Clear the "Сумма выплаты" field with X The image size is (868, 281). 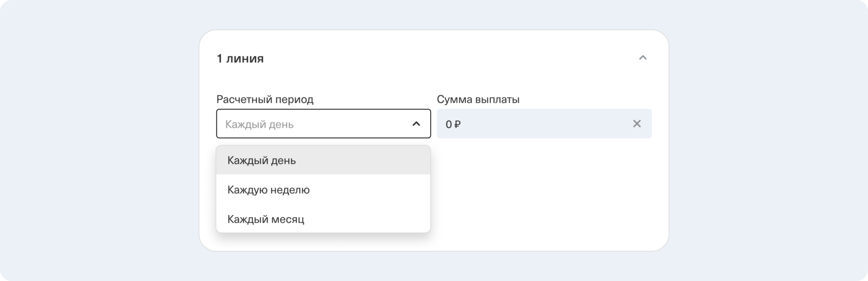coord(637,124)
